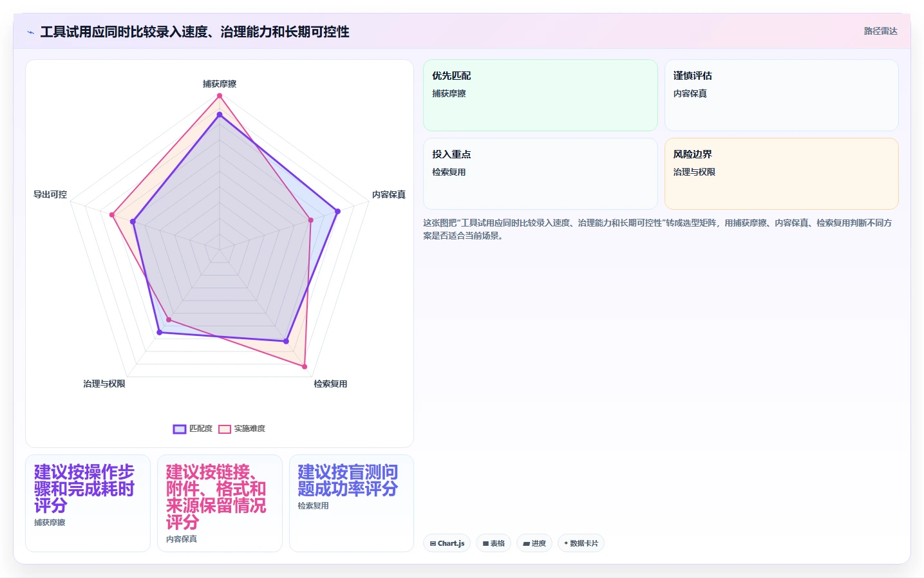Click the blue icon beside the header title
This screenshot has height=578, width=924.
30,32
